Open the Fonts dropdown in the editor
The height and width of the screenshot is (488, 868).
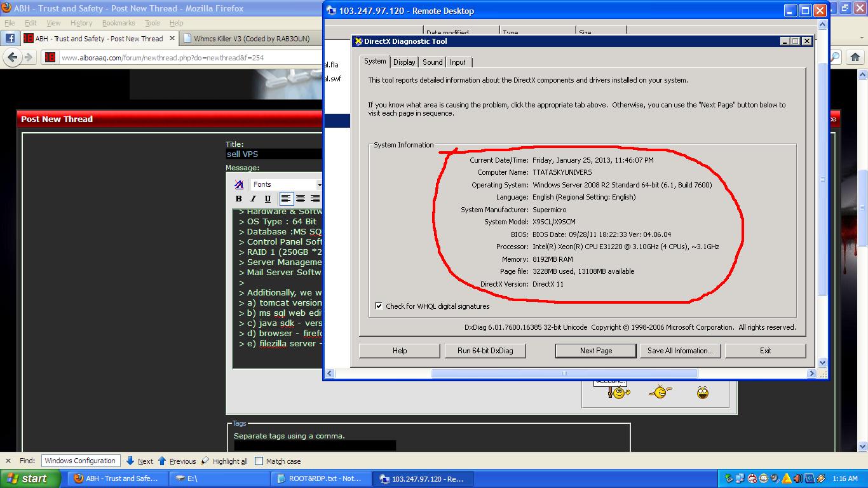pos(287,184)
